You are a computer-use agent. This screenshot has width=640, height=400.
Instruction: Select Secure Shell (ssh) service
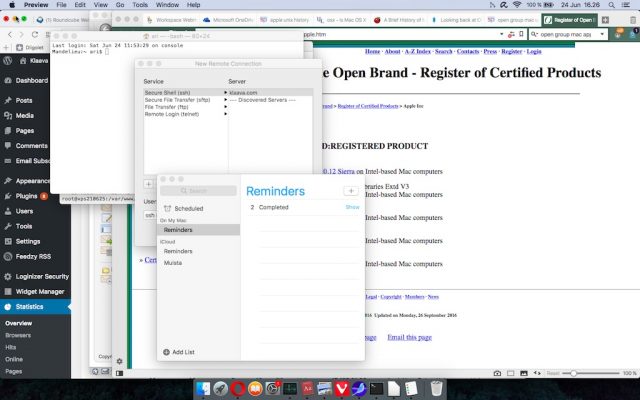coord(186,93)
